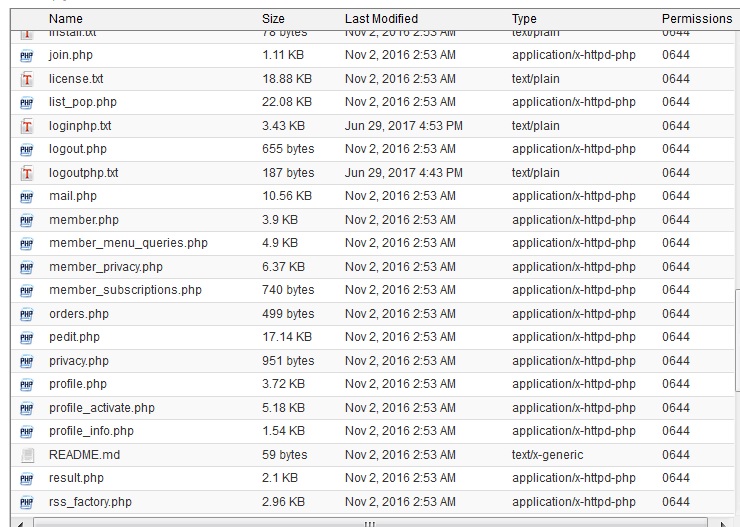Image resolution: width=740 pixels, height=527 pixels.
Task: Sort by the Last Modified column header
Action: (x=381, y=18)
